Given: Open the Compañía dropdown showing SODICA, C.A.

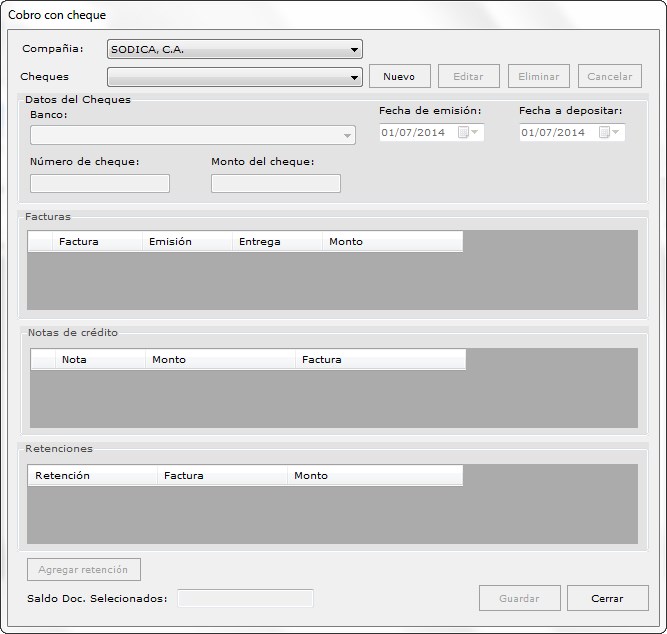Looking at the screenshot, I should [235, 49].
